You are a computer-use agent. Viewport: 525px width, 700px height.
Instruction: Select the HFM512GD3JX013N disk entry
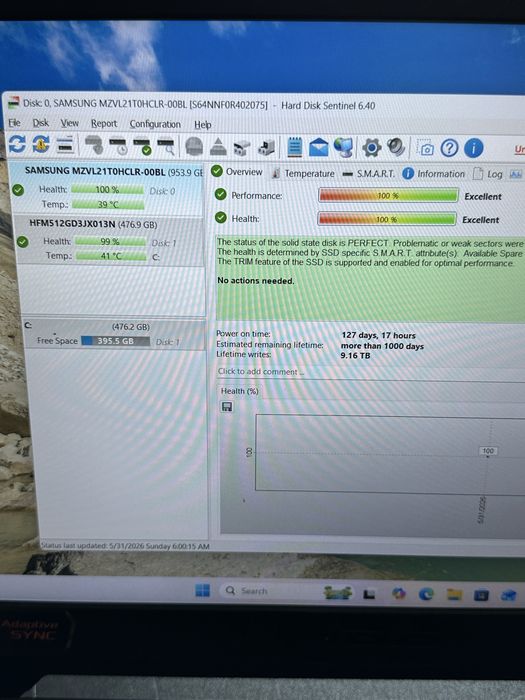pyautogui.click(x=109, y=240)
